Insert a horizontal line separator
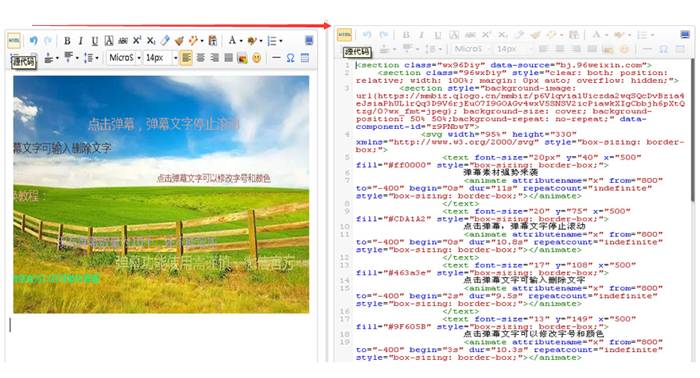Screen dimensions: 700x378 coord(276,58)
